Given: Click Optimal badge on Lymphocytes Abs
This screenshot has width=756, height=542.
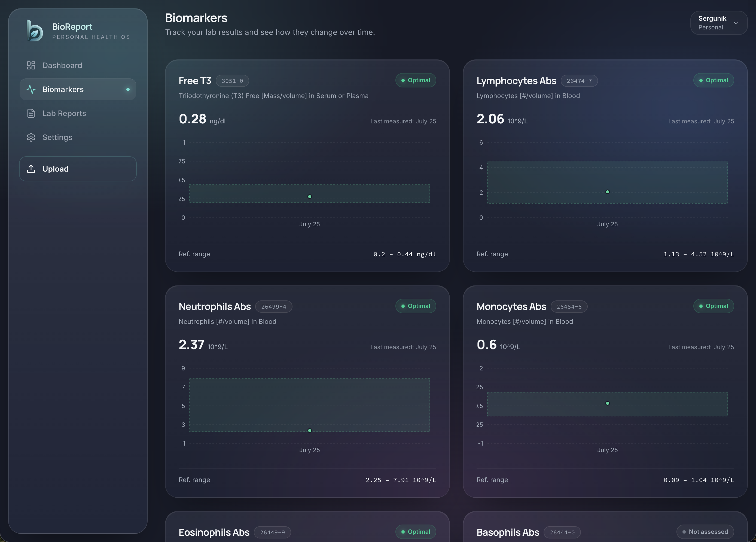Looking at the screenshot, I should tap(714, 80).
